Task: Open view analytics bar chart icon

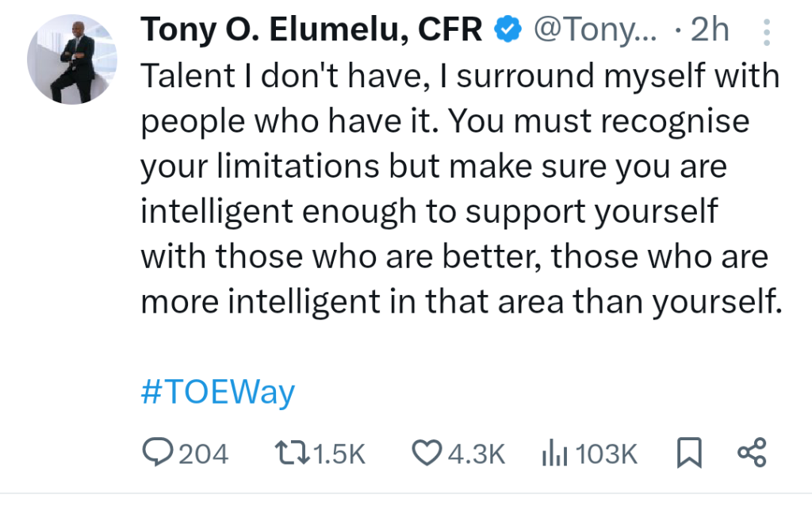Action: coord(553,453)
